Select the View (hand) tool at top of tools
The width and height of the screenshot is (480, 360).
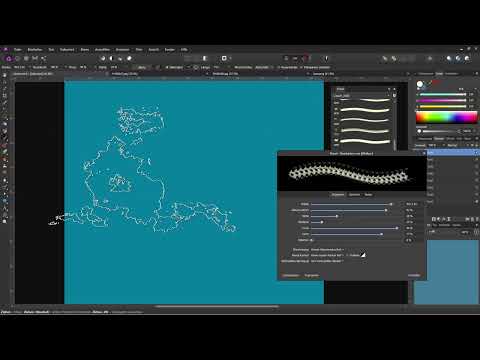(5, 75)
